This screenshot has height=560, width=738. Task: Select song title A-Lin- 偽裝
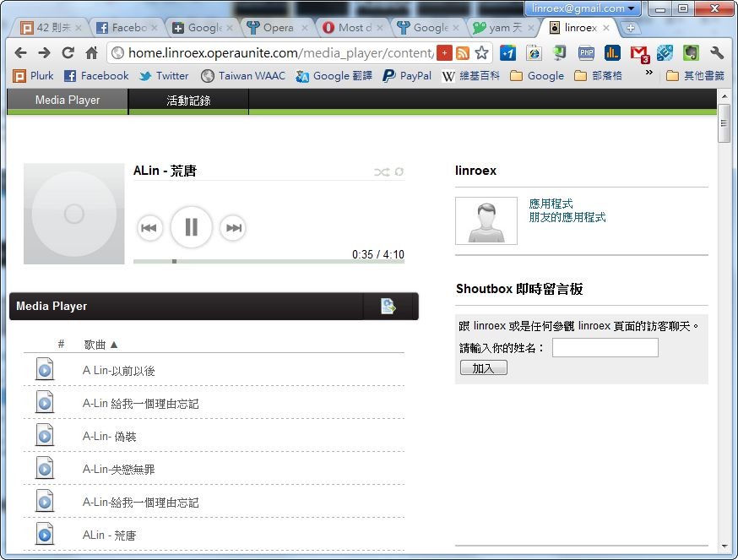pyautogui.click(x=109, y=437)
